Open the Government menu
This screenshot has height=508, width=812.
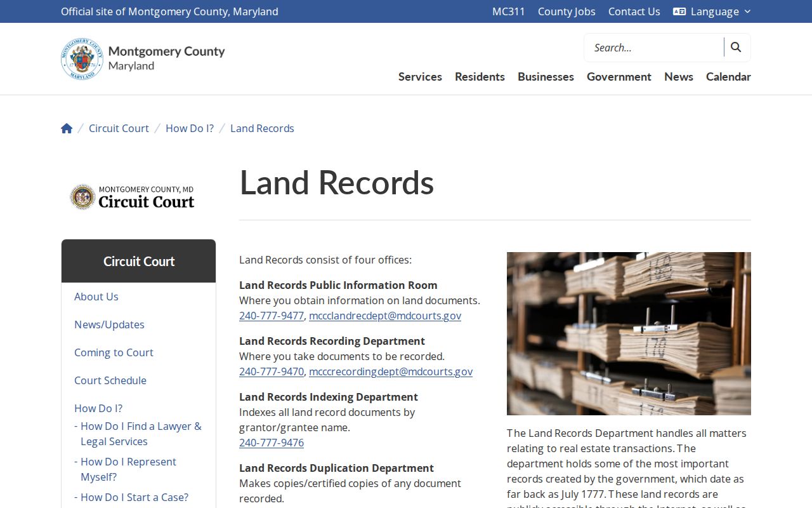tap(619, 77)
